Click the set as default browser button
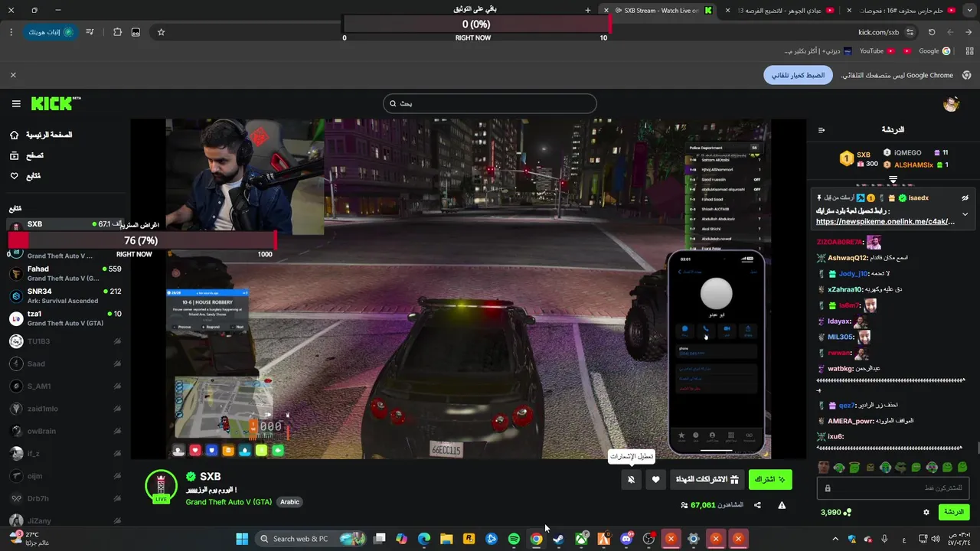Screen dimensions: 980x551 pyautogui.click(x=797, y=75)
